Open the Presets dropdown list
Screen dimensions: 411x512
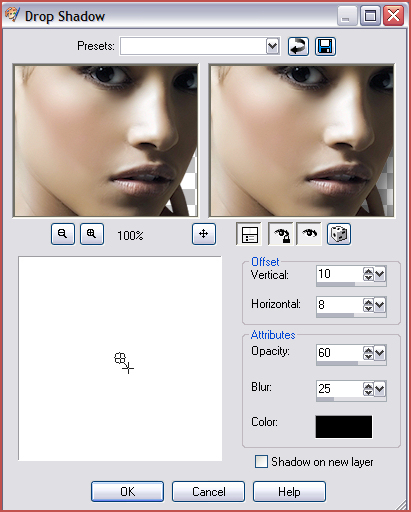pos(272,46)
